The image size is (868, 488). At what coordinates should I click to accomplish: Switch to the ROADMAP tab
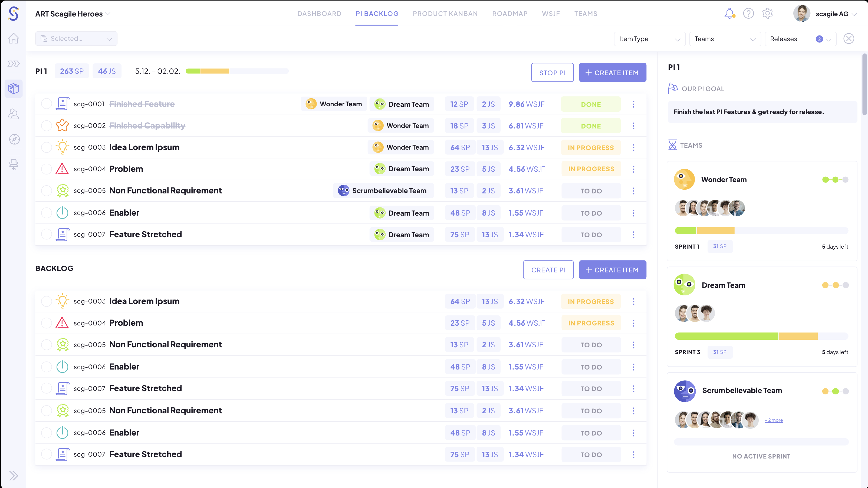click(x=510, y=14)
